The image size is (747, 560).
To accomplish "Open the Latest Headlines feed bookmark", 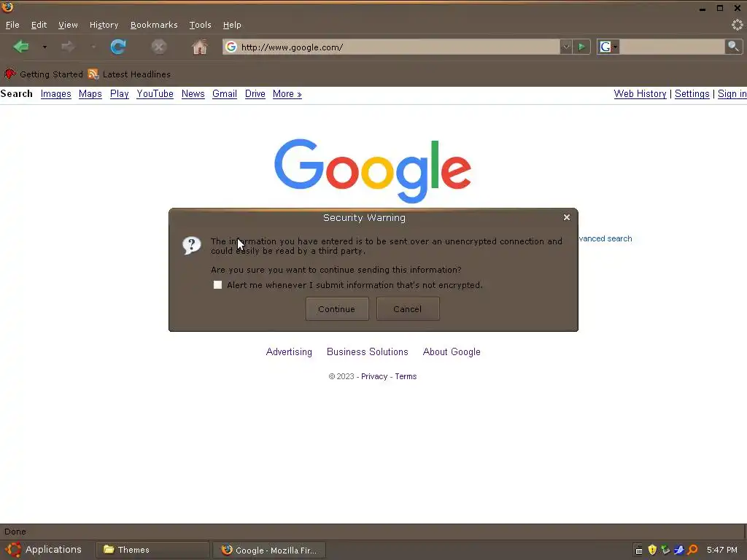I will [129, 74].
